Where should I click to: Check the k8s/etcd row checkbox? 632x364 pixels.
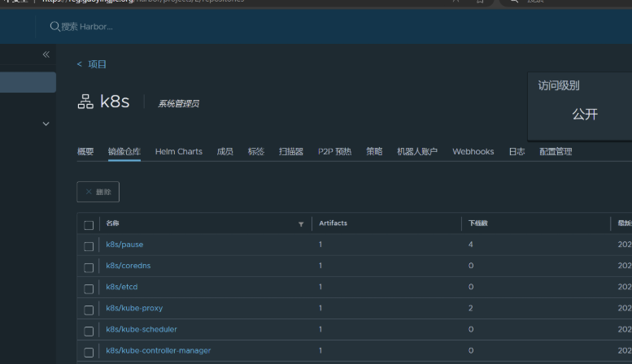[x=89, y=288]
